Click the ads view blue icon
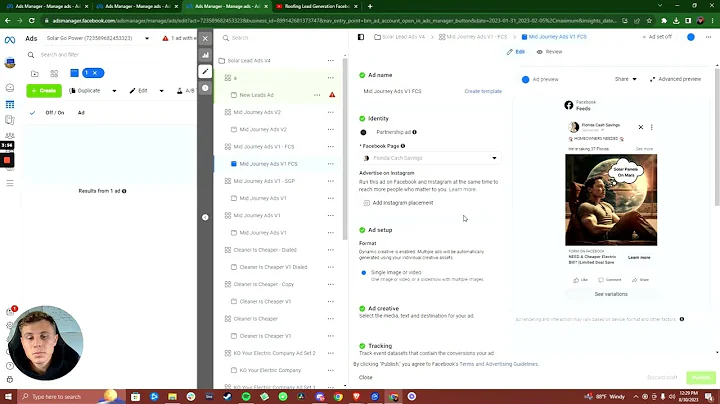Image resolution: width=720 pixels, height=404 pixels. point(74,73)
